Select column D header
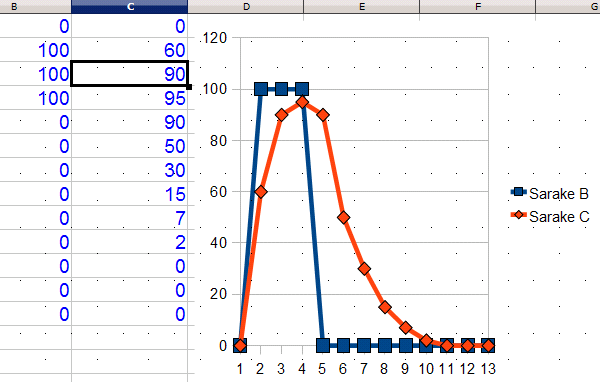 coord(246,7)
